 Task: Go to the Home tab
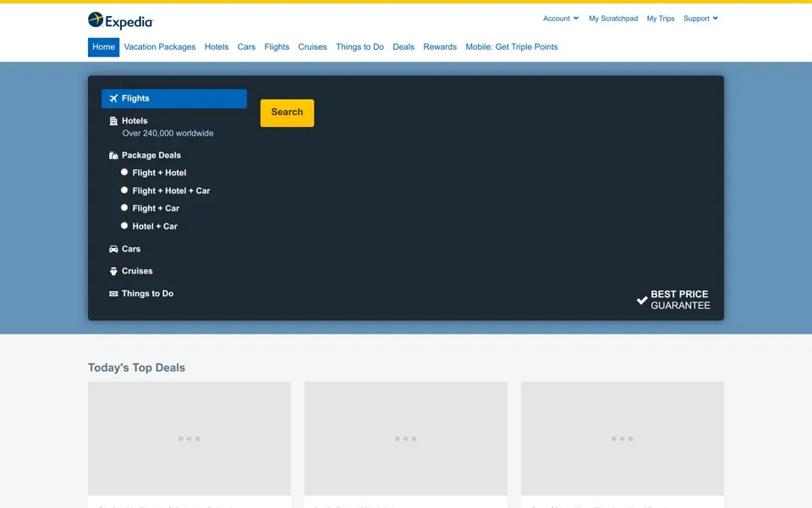point(103,47)
